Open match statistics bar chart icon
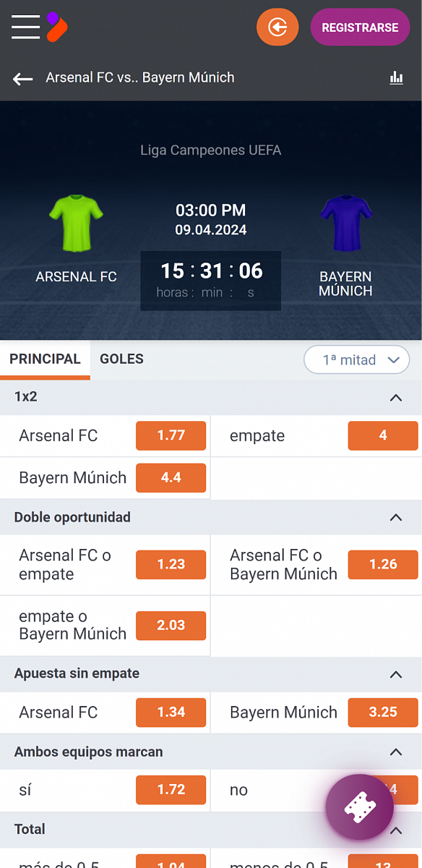 coord(396,77)
